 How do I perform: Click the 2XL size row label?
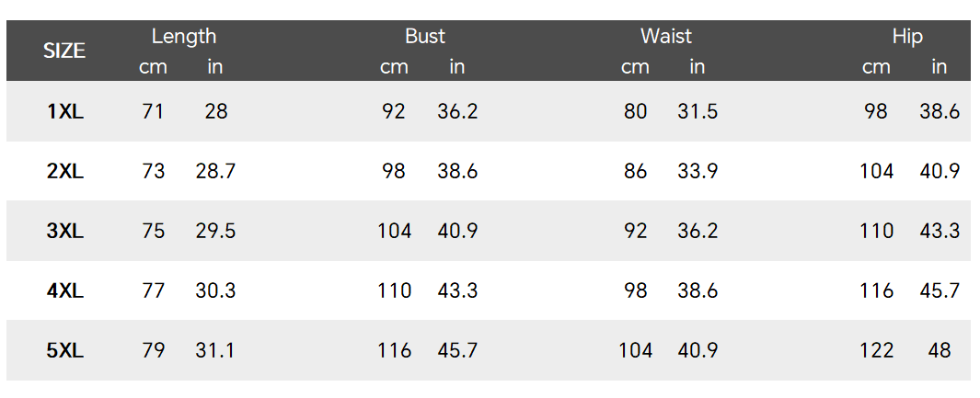(x=65, y=171)
